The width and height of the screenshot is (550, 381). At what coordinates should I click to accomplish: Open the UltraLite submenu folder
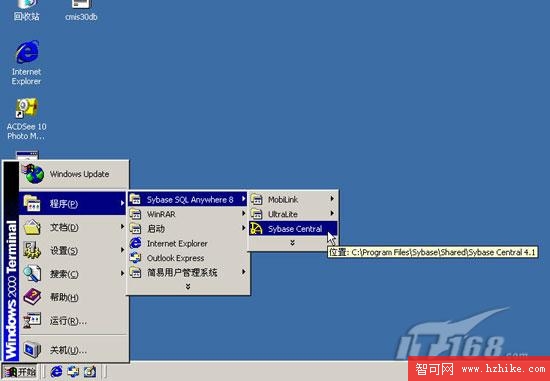[293, 214]
